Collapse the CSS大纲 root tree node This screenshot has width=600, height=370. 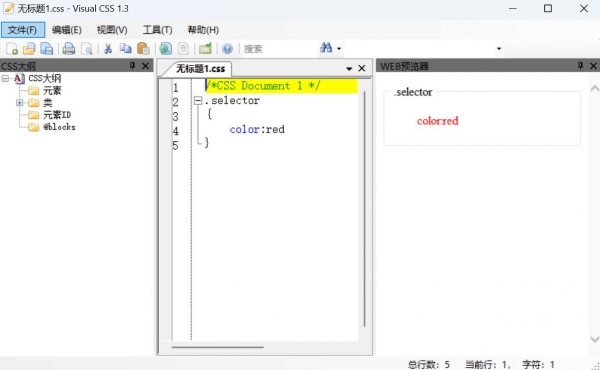point(5,78)
